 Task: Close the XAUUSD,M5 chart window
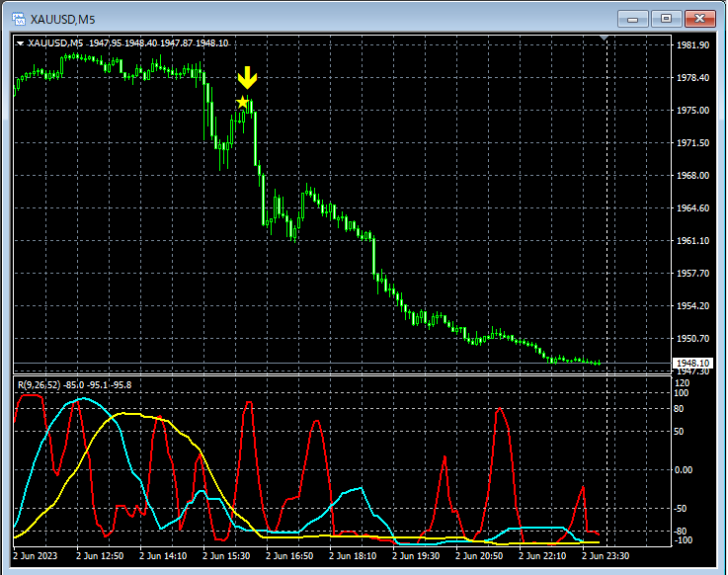coord(699,18)
